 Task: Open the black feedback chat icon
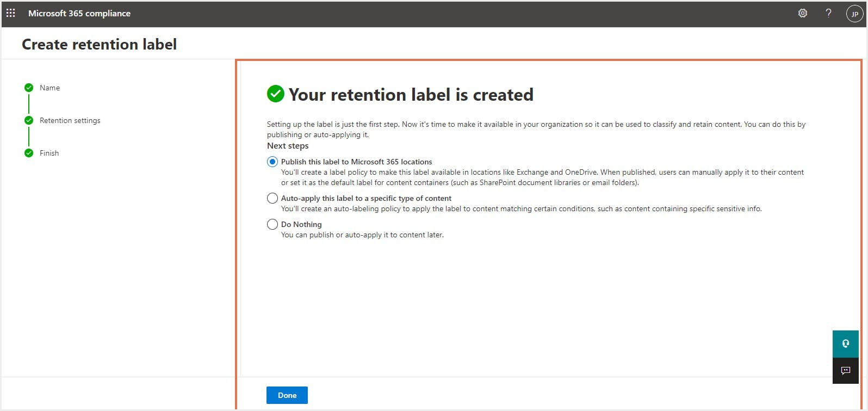[846, 371]
